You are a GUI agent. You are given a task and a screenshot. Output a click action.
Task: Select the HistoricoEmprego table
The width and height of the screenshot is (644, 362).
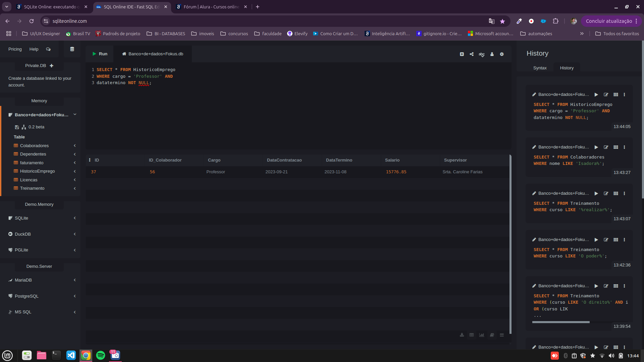click(x=37, y=171)
